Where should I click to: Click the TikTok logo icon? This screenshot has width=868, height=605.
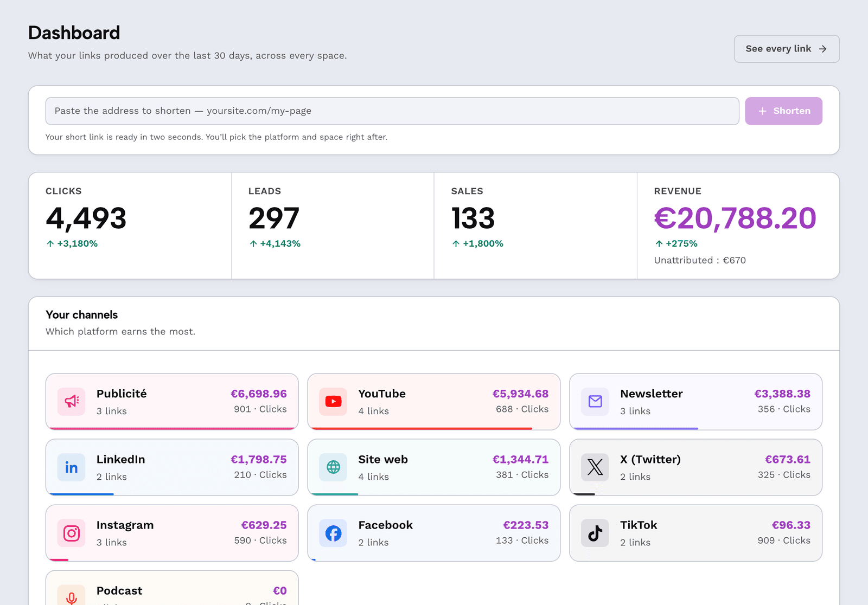(595, 533)
